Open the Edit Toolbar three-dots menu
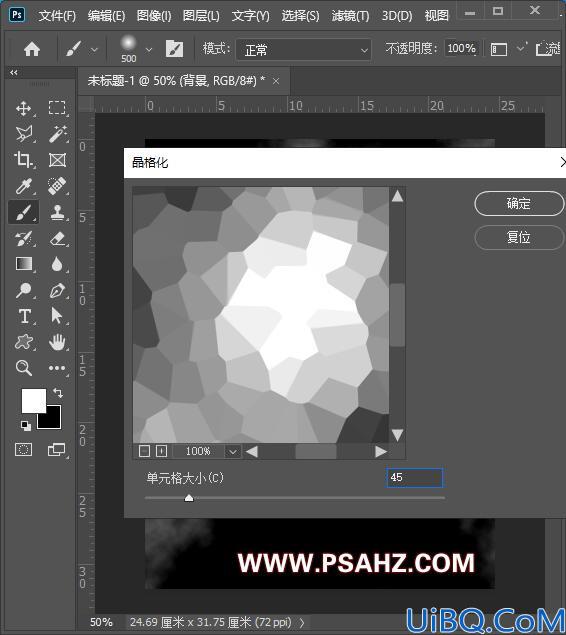Screen dimensions: 566x635 (x=57, y=368)
